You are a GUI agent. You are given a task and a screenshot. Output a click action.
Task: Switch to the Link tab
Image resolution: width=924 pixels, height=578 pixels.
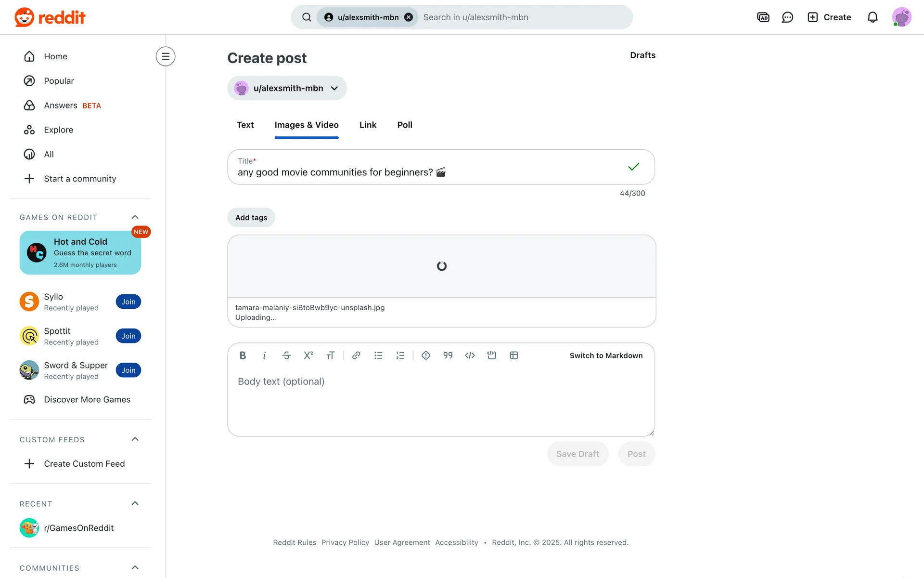coord(368,125)
